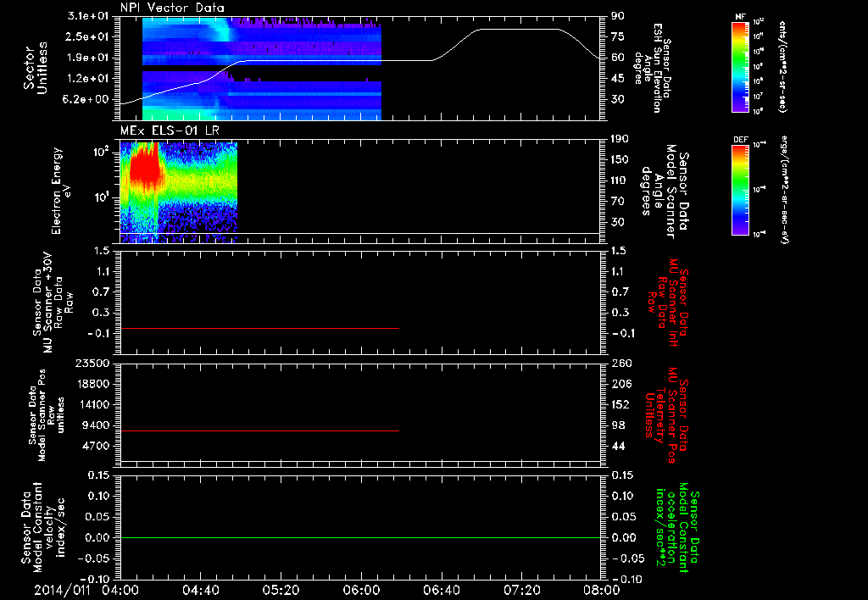Click the white Sun elevation angle curve plateau
Viewport: 868px width, 600px height.
point(520,30)
